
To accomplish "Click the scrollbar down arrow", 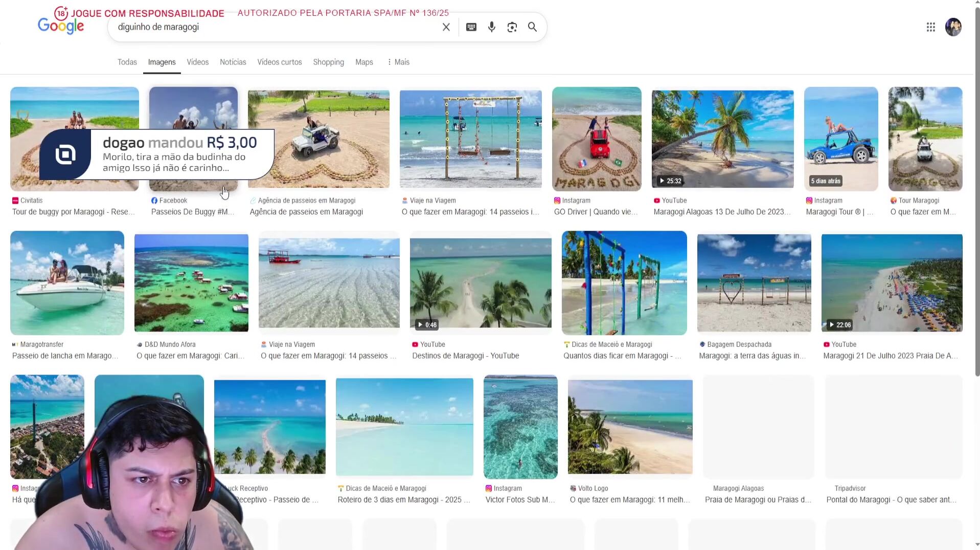I will pyautogui.click(x=977, y=545).
